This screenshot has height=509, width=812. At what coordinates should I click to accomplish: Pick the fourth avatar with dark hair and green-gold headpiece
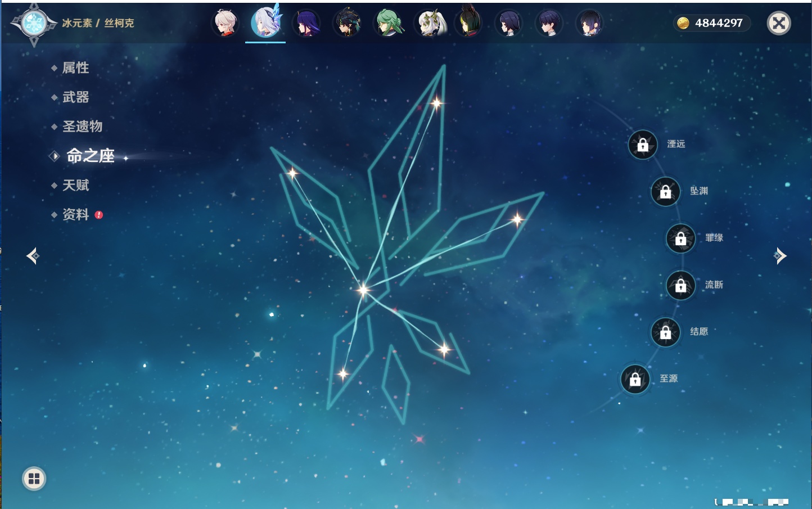347,23
